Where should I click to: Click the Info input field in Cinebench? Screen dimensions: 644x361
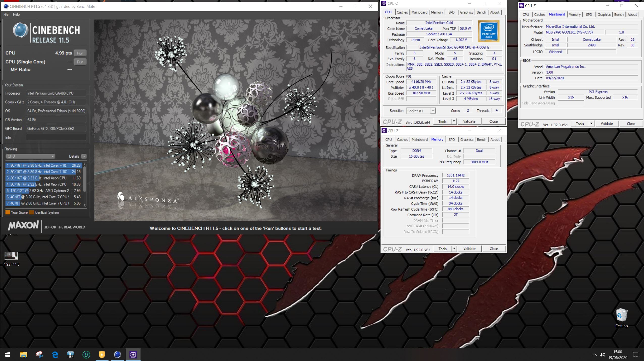point(56,137)
